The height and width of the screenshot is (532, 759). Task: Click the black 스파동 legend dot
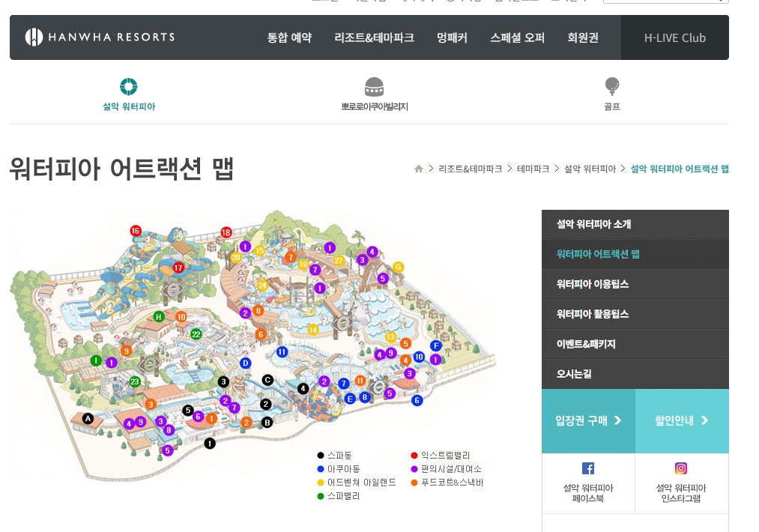click(321, 456)
